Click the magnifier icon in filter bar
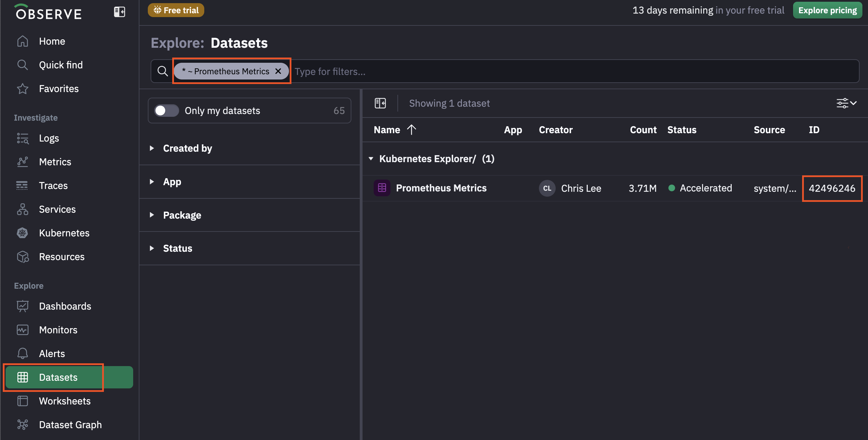The width and height of the screenshot is (868, 440). pyautogui.click(x=162, y=71)
